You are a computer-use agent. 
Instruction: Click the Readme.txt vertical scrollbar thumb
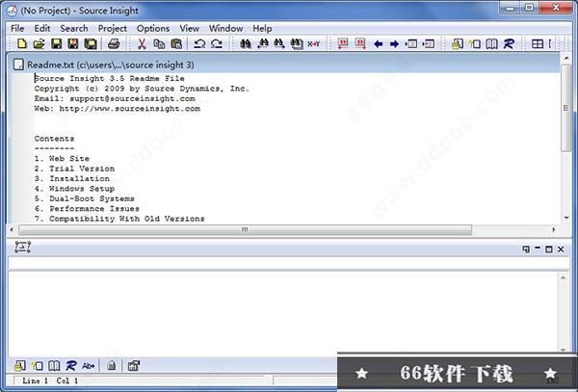566,108
